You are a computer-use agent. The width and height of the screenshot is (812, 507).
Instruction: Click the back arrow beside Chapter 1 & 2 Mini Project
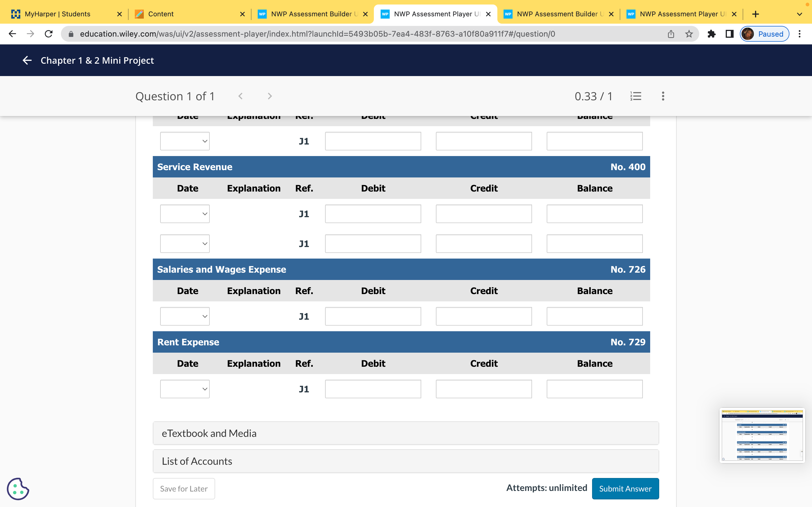tap(27, 60)
